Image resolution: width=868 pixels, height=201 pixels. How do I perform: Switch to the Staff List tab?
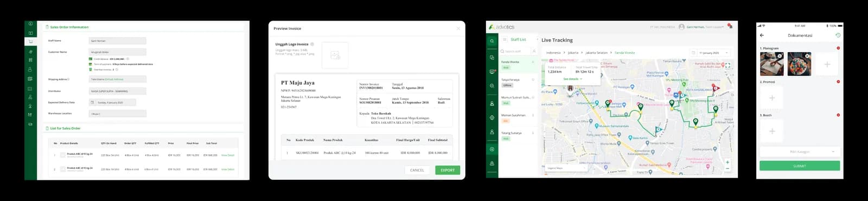pyautogui.click(x=518, y=39)
